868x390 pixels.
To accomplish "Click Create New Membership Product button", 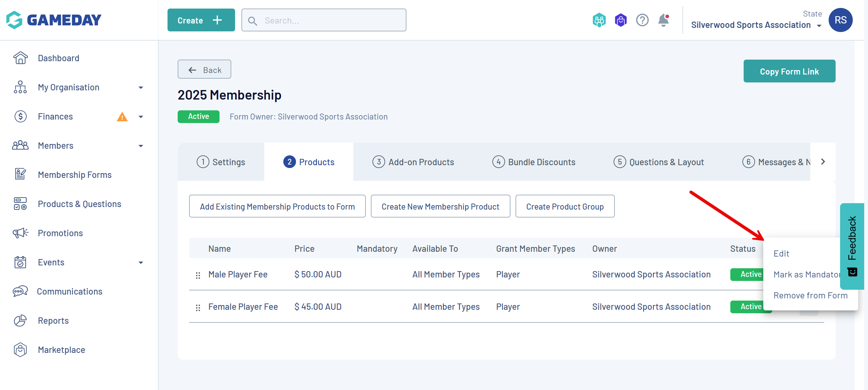I will tap(440, 206).
